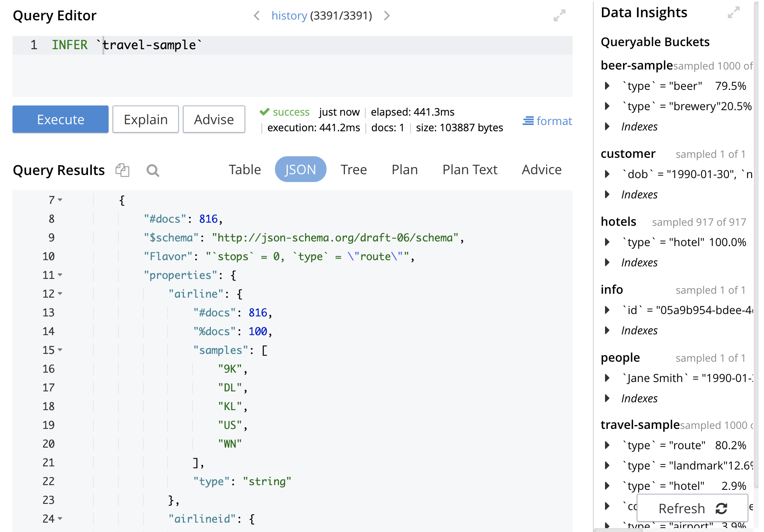Click the INFER travel-sample query line
Image resolution: width=764 pixels, height=532 pixels.
129,45
